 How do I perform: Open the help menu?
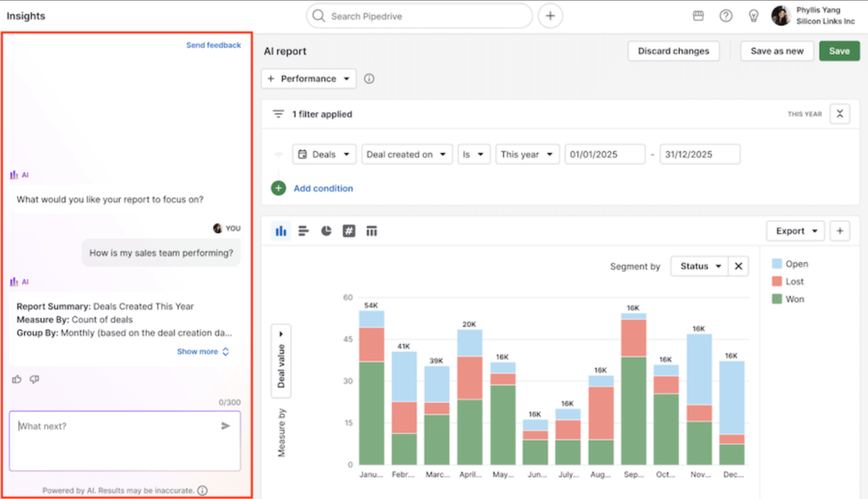pyautogui.click(x=726, y=16)
